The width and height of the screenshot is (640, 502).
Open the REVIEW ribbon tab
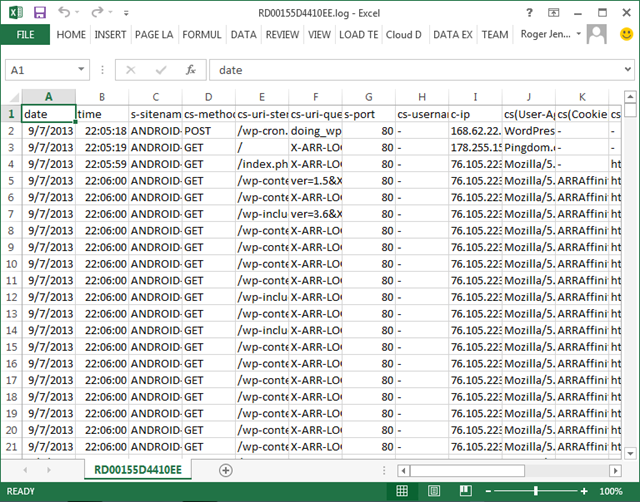click(x=282, y=35)
